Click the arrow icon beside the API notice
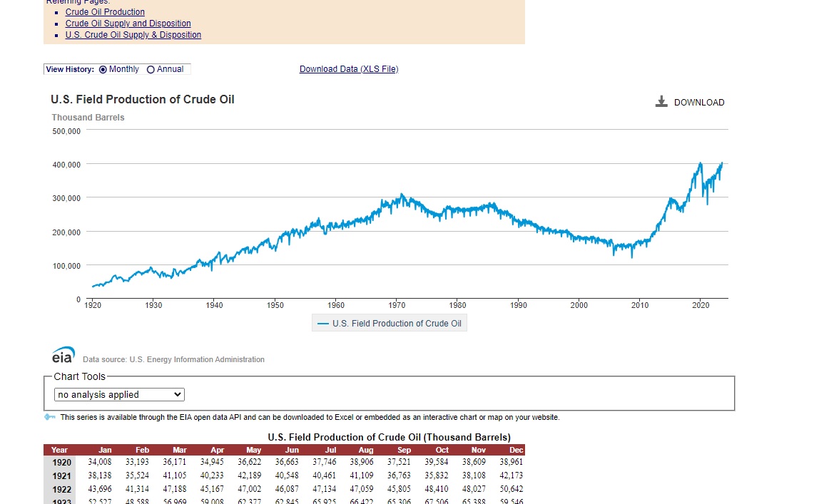 coord(49,417)
